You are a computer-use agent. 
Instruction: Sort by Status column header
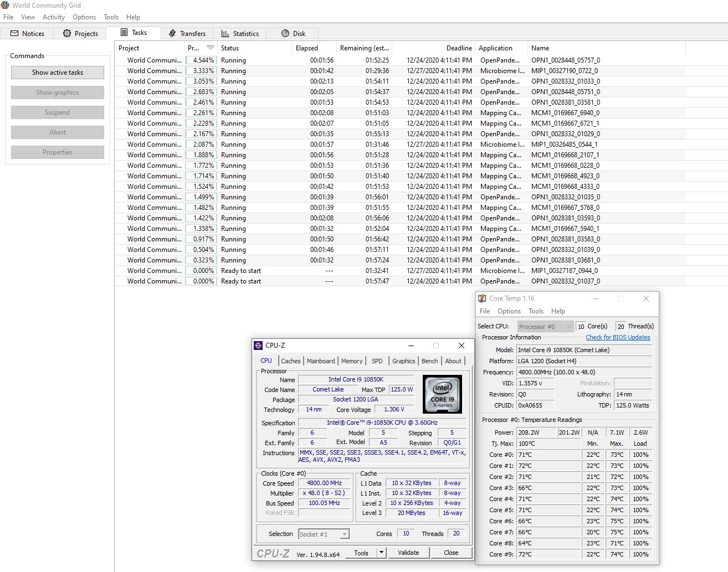(254, 48)
